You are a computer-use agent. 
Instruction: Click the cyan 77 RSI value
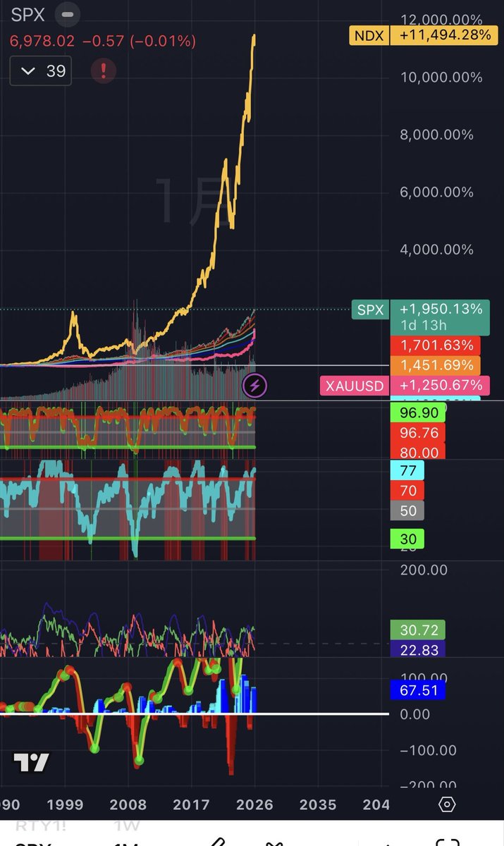click(x=408, y=470)
